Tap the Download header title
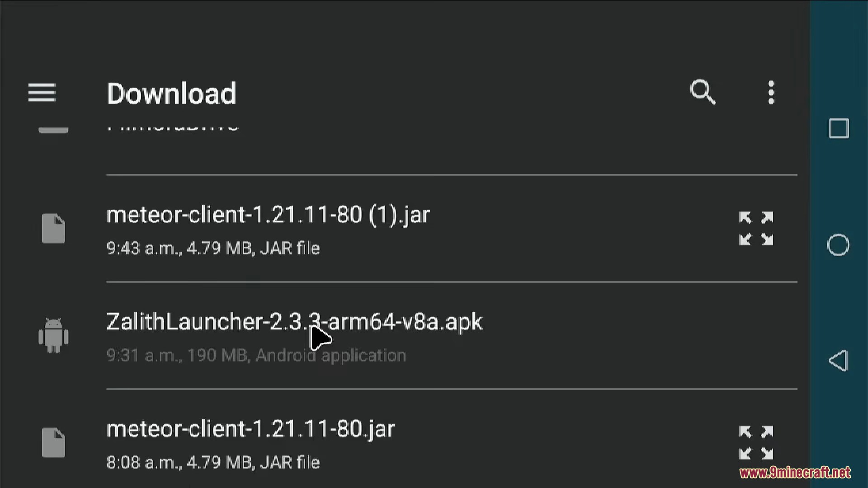This screenshot has width=868, height=488. click(171, 93)
